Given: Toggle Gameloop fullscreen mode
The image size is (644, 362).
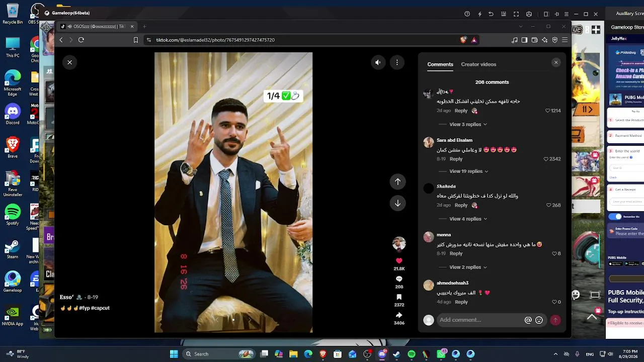Looking at the screenshot, I should pyautogui.click(x=516, y=14).
